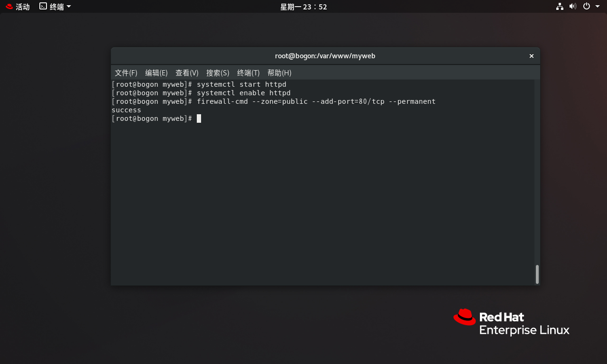Click the volume speaker icon
The height and width of the screenshot is (364, 607).
(573, 7)
